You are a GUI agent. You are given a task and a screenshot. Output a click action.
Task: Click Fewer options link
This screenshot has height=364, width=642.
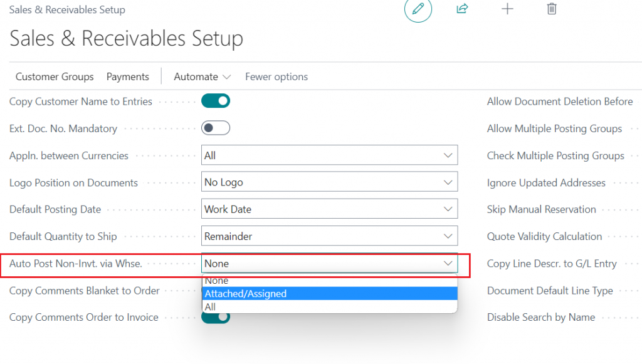click(x=276, y=77)
